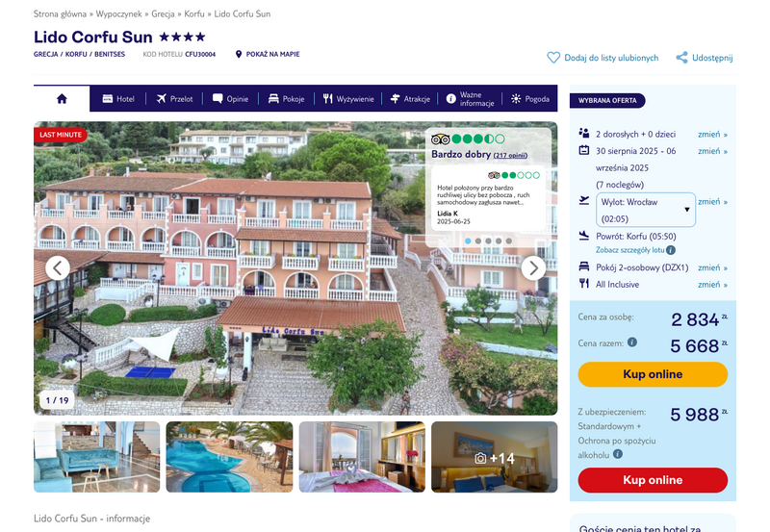Add hotel to favorites via heart icon
Viewport: 770px width, 532px height.
coord(553,58)
